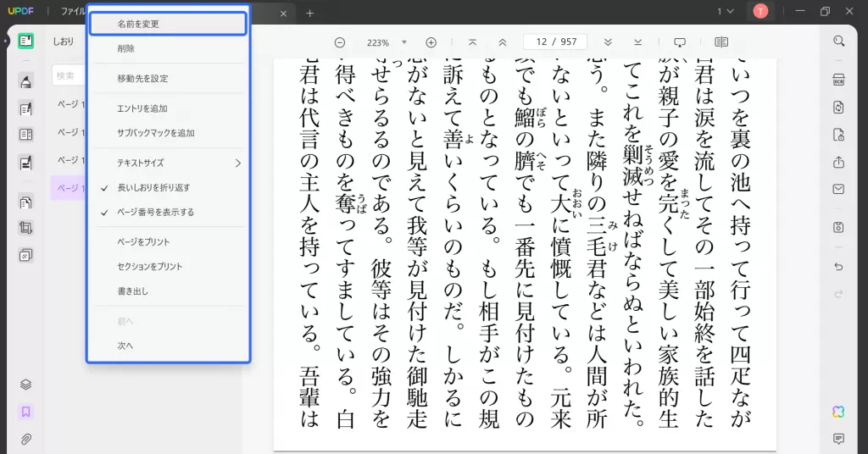Open the ファイル menu
The height and width of the screenshot is (454, 868).
[73, 11]
